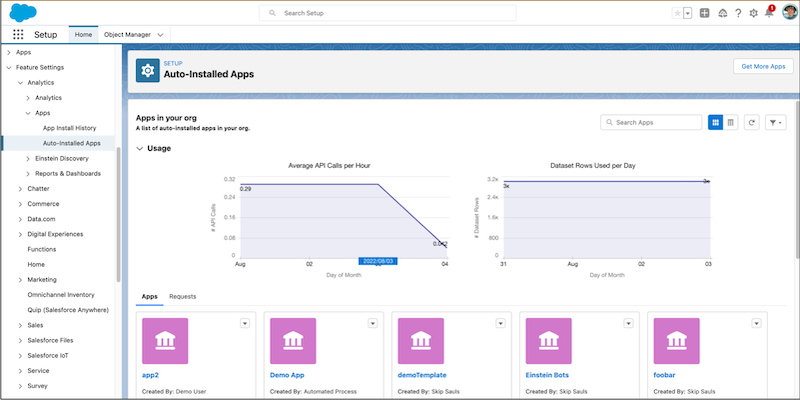Open the favorites list dropdown arrow

pyautogui.click(x=687, y=13)
